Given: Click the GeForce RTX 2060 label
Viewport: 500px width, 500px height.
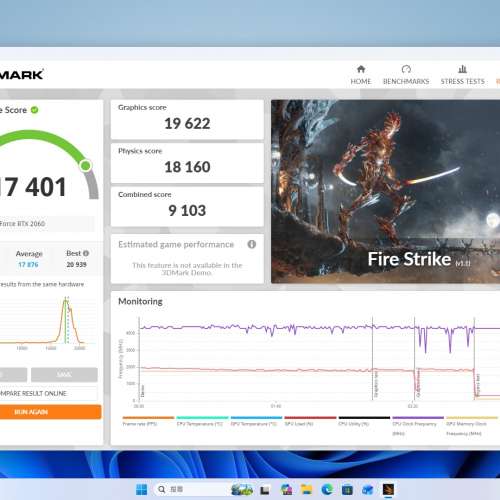Looking at the screenshot, I should [x=22, y=224].
